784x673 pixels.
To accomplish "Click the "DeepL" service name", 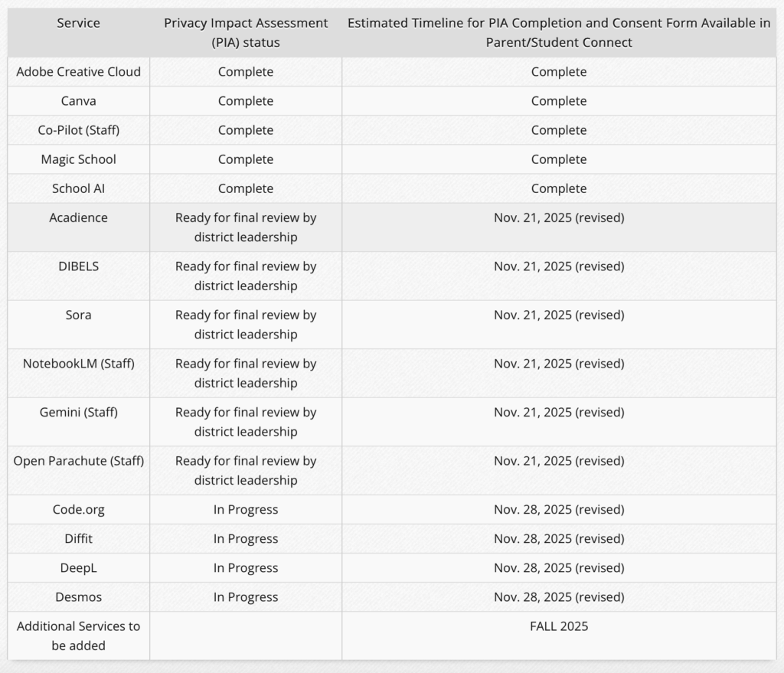I will (x=78, y=568).
